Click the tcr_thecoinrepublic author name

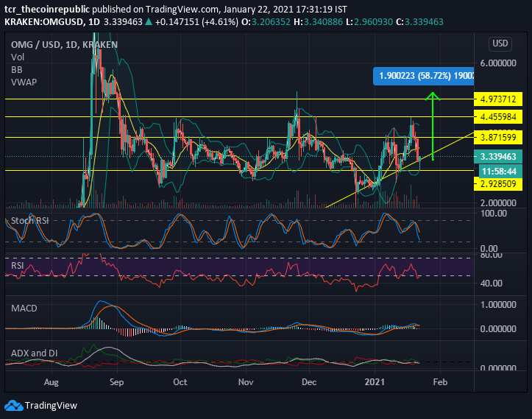pyautogui.click(x=47, y=9)
